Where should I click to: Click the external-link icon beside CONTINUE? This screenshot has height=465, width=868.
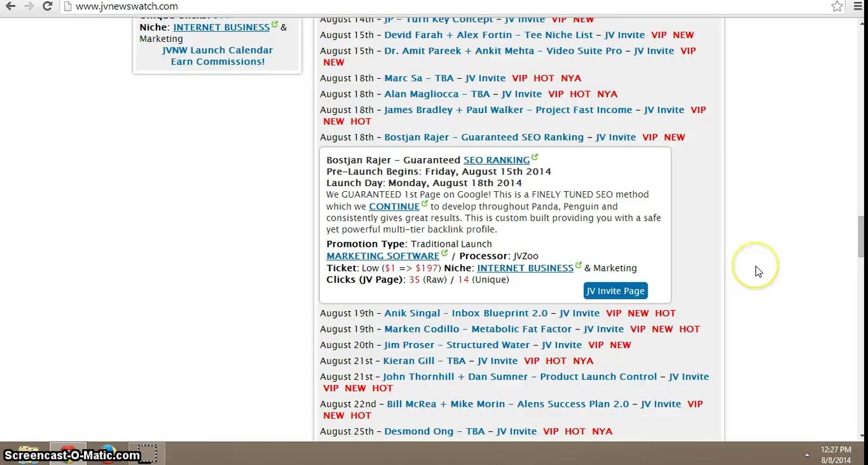(x=425, y=203)
